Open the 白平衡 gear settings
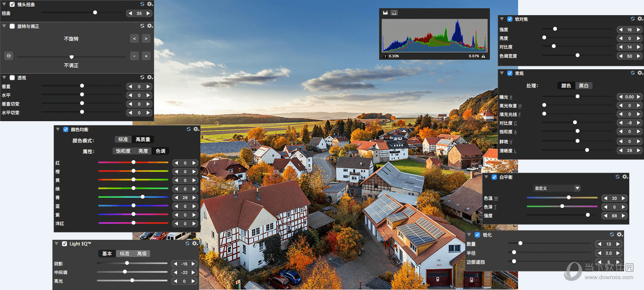644x290 pixels. tap(625, 177)
